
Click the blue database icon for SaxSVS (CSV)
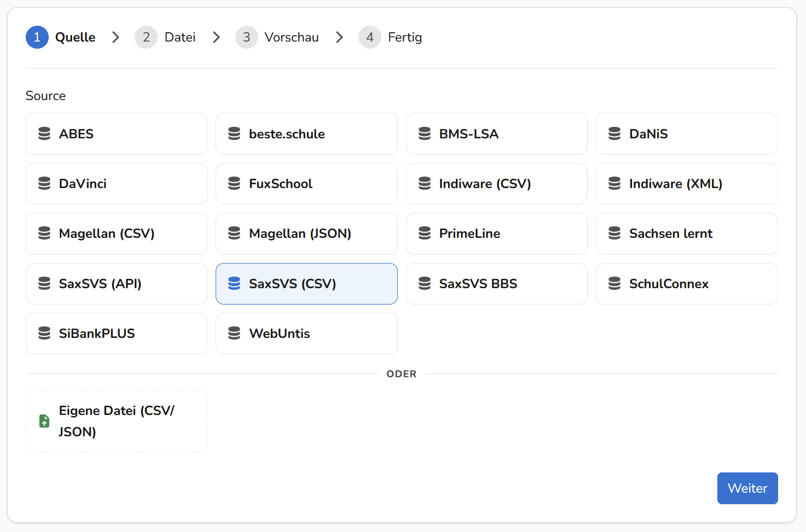click(x=234, y=284)
